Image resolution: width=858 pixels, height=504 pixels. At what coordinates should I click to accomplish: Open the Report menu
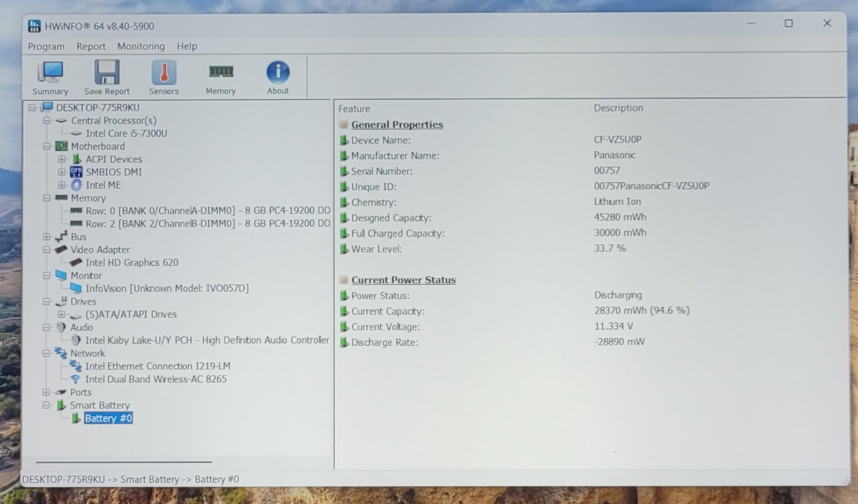point(91,47)
